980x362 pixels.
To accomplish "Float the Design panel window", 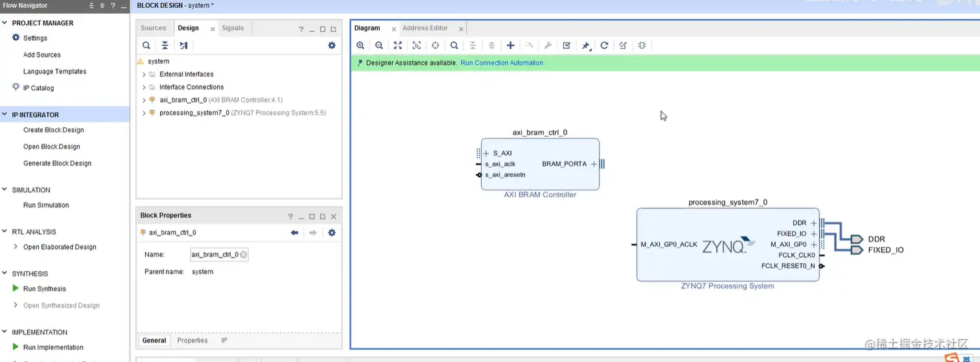I will [333, 29].
